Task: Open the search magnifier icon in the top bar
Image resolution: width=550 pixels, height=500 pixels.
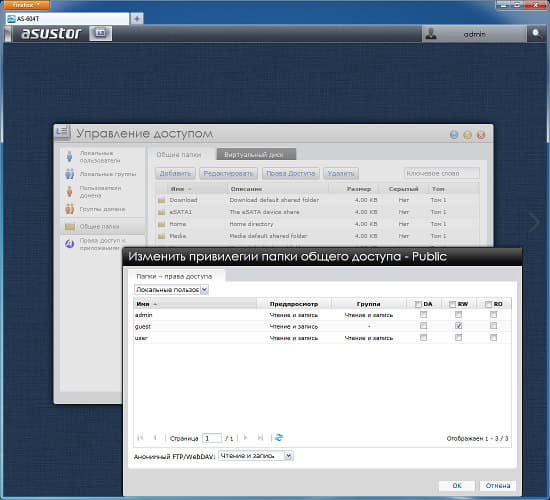Action: 536,33
